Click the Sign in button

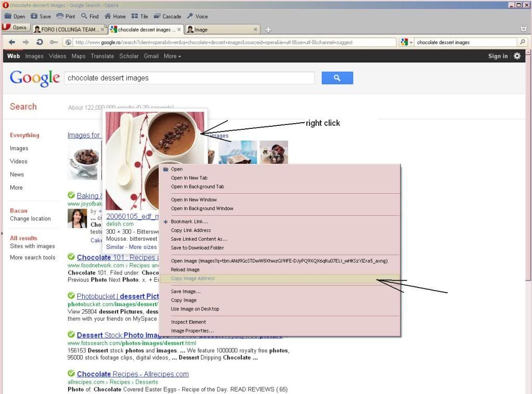(498, 56)
